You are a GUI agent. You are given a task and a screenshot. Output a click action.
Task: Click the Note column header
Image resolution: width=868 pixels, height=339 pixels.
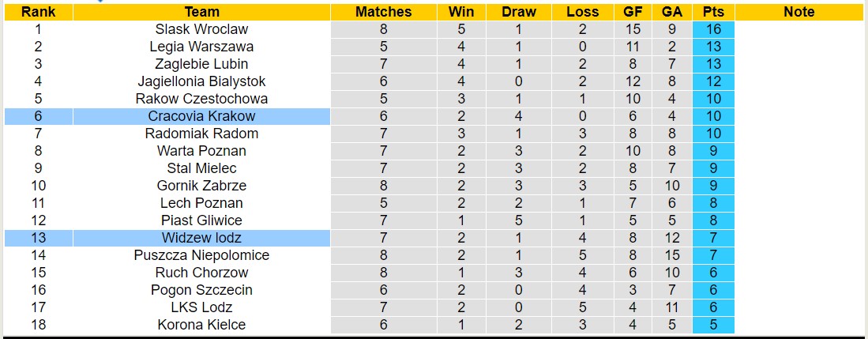point(798,12)
